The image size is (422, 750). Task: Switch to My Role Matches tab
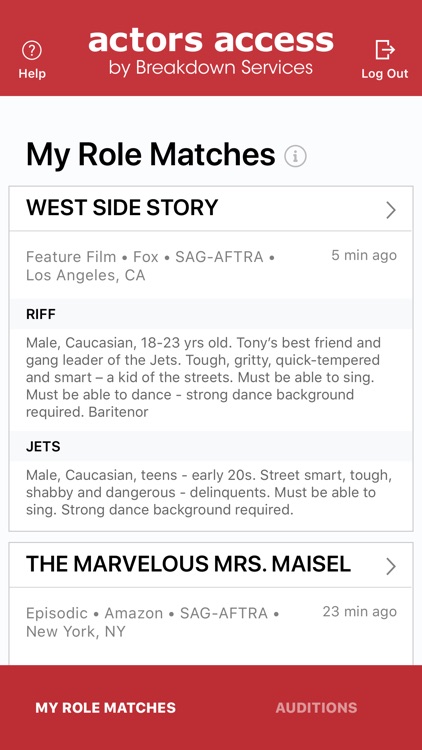click(105, 707)
